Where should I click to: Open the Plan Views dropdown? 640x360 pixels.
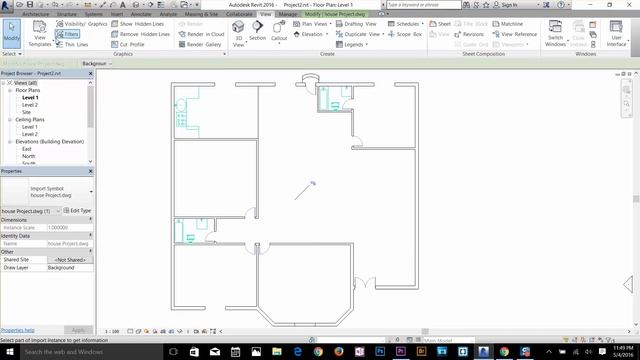point(312,24)
